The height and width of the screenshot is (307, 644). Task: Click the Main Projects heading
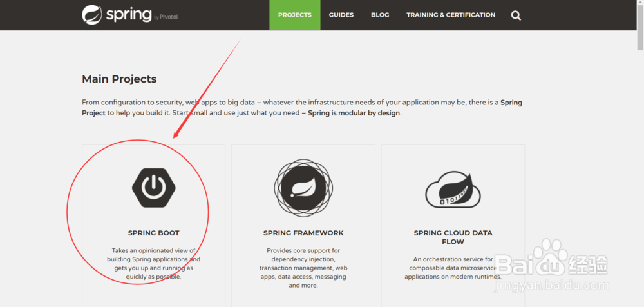tap(119, 79)
